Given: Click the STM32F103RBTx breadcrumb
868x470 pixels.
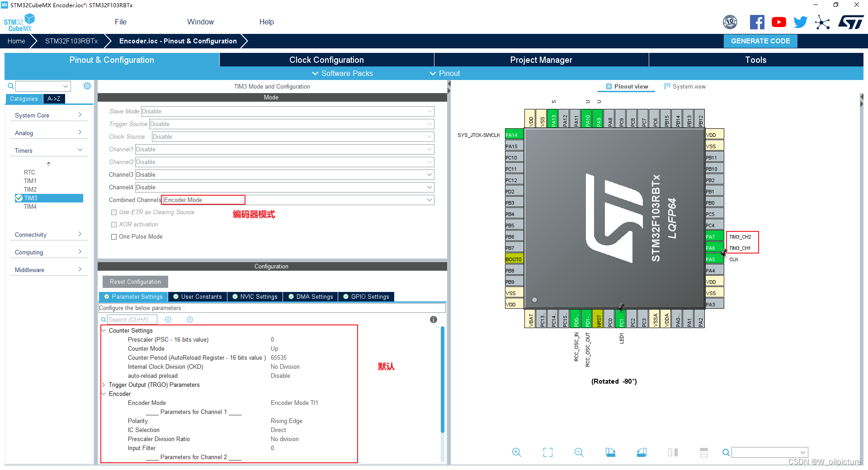Looking at the screenshot, I should tap(71, 41).
